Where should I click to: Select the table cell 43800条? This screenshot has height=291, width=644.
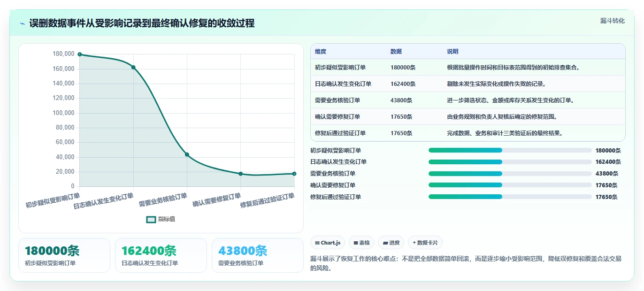pyautogui.click(x=401, y=100)
